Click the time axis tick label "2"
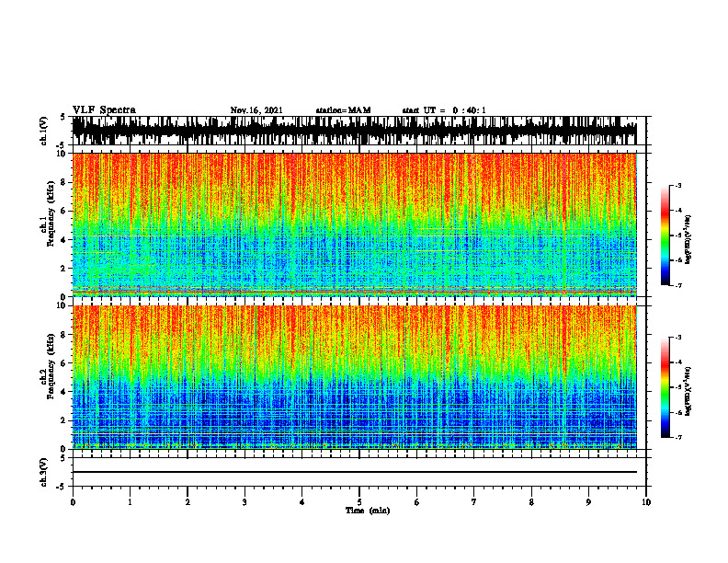 pyautogui.click(x=188, y=502)
